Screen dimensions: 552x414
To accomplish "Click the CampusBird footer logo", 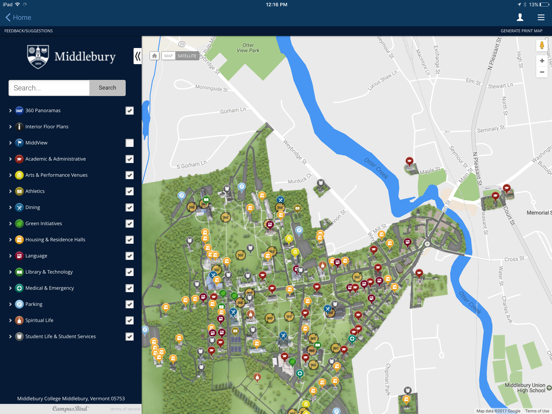I will (x=70, y=409).
